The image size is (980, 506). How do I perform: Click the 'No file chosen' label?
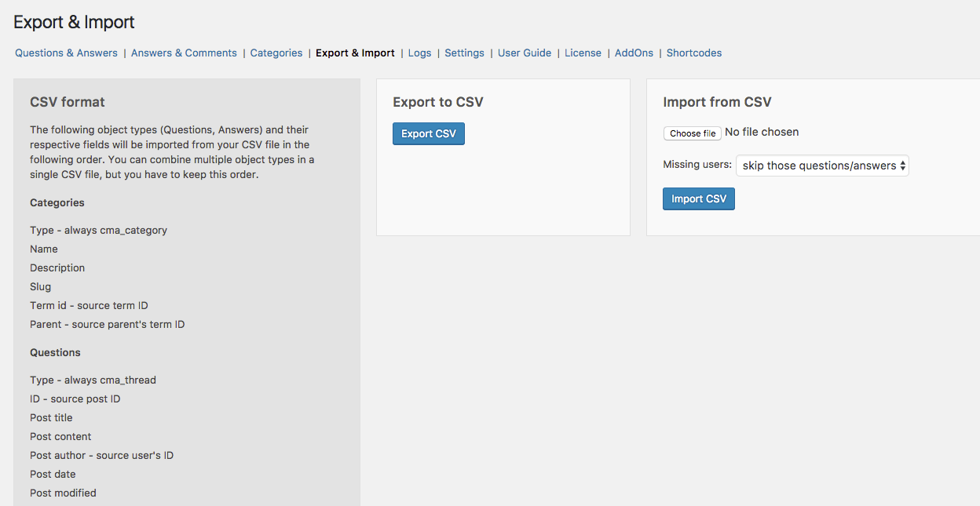pyautogui.click(x=761, y=133)
